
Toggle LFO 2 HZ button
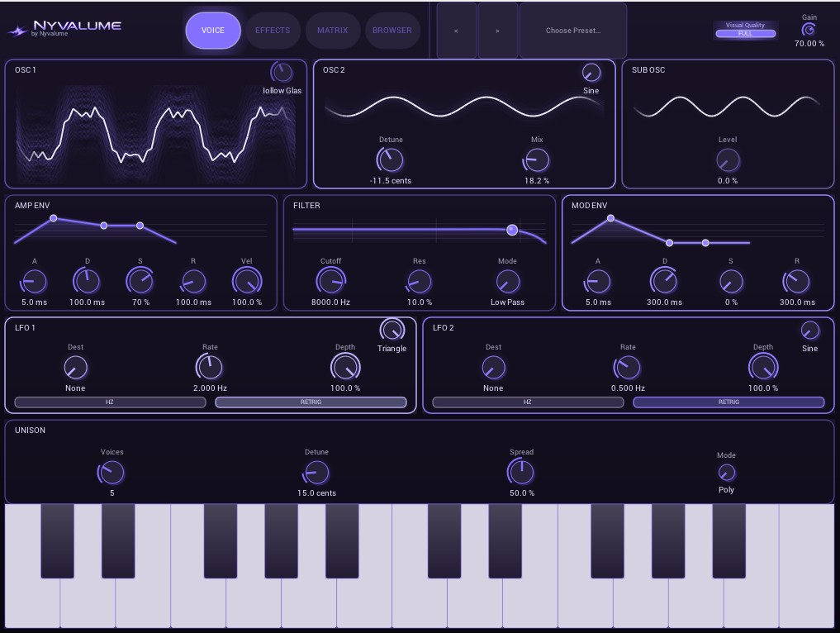pos(528,402)
